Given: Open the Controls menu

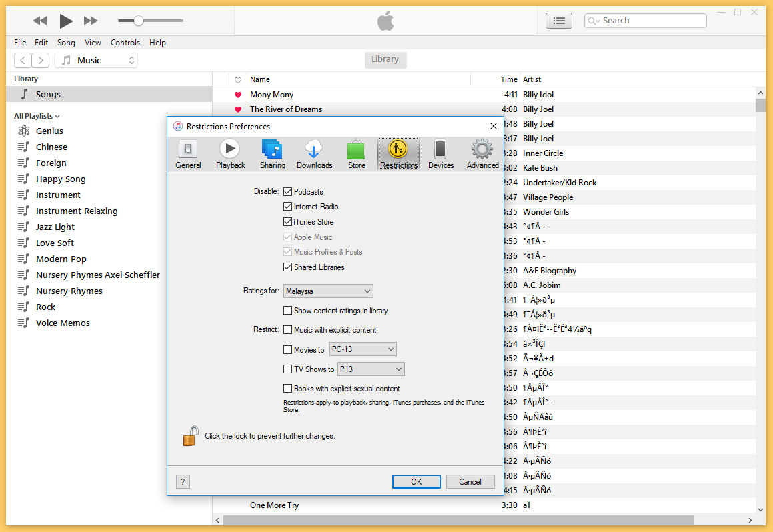Looking at the screenshot, I should coord(125,43).
